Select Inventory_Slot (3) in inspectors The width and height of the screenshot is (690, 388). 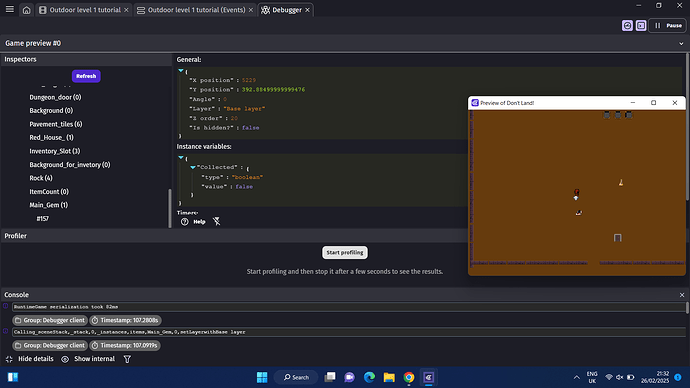(55, 151)
